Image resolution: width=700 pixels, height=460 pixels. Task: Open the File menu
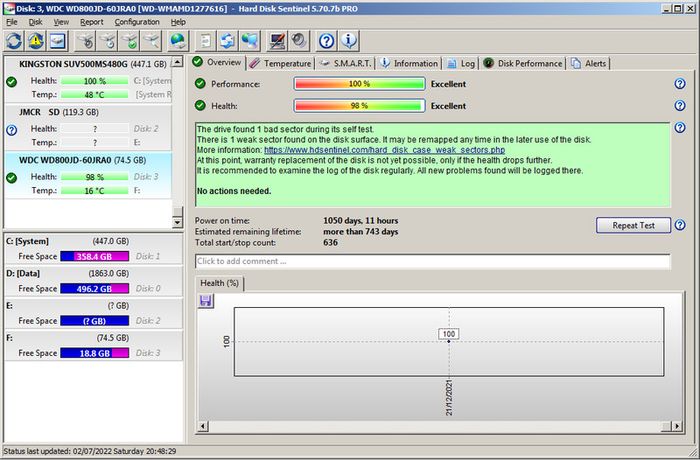(12, 22)
